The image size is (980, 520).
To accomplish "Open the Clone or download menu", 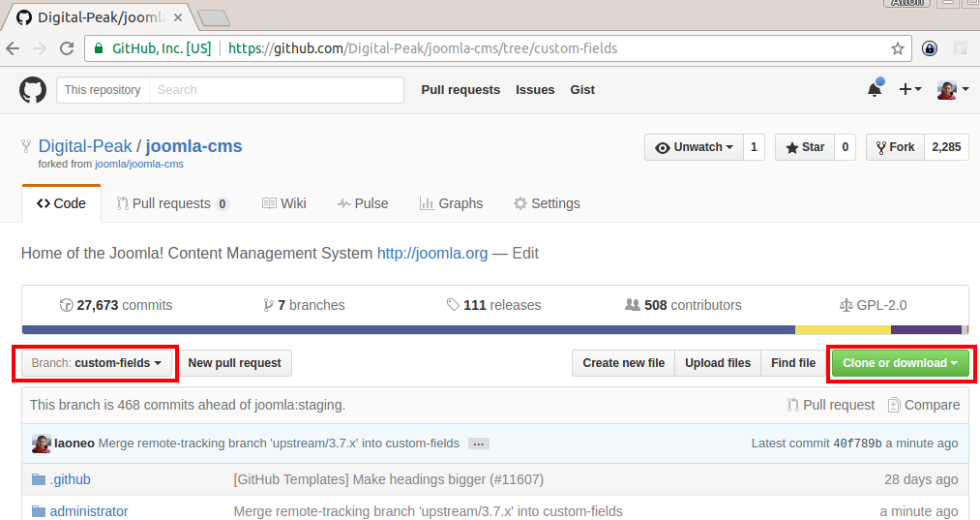I will tap(900, 363).
